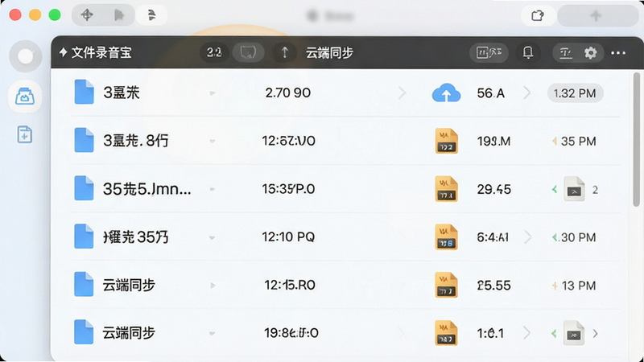Screen dimensions: 644x362
Task: Click the cloud upload icon in first row
Action: [446, 93]
